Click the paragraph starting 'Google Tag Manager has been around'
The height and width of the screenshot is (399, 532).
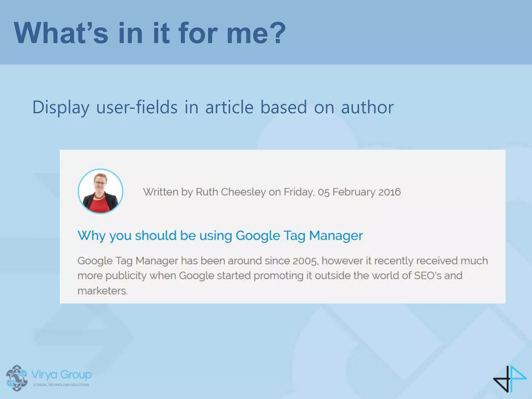coord(283,276)
